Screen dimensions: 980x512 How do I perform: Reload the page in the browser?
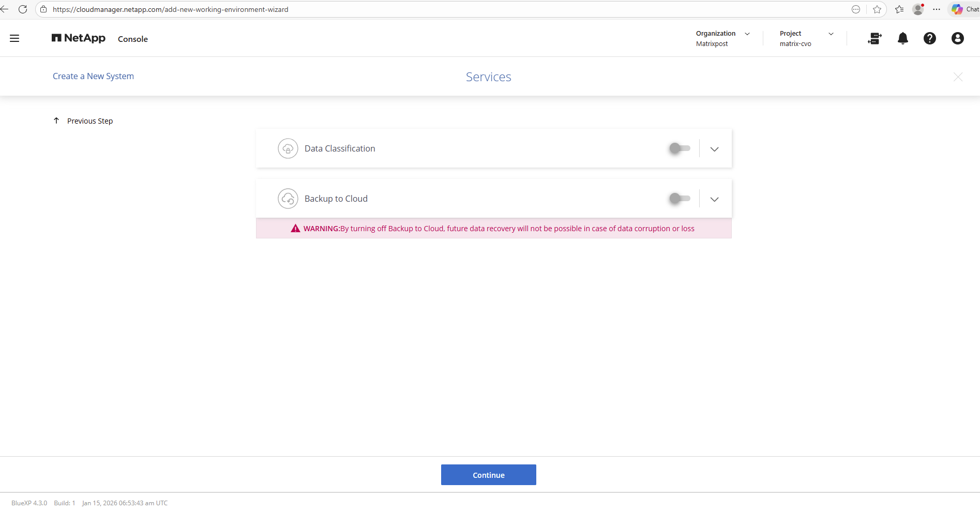point(23,9)
